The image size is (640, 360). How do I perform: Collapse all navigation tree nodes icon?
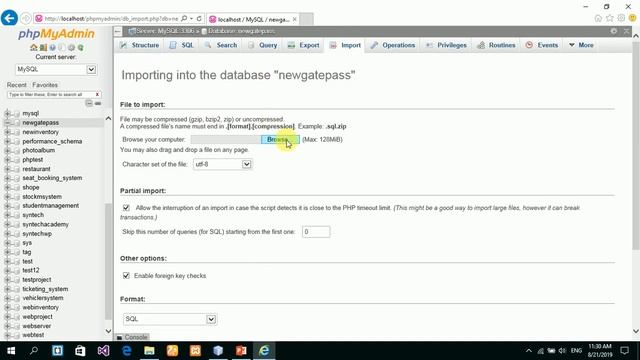click(x=89, y=103)
